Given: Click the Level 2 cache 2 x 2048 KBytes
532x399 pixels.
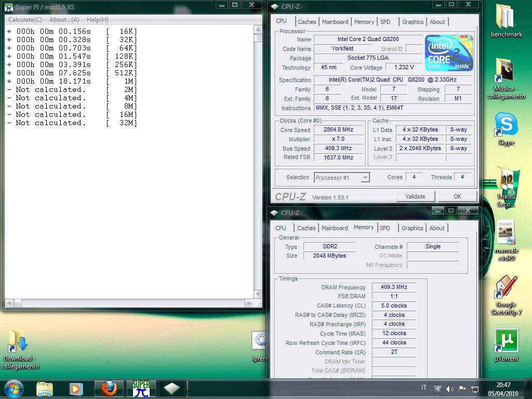Looking at the screenshot, I should (420, 148).
